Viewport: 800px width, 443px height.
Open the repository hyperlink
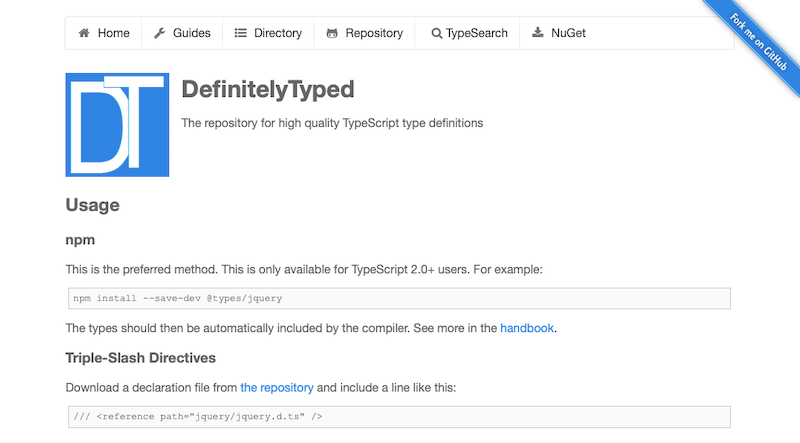(277, 387)
